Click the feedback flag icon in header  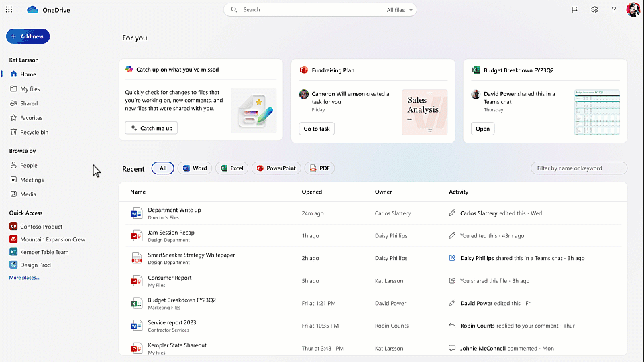[575, 10]
